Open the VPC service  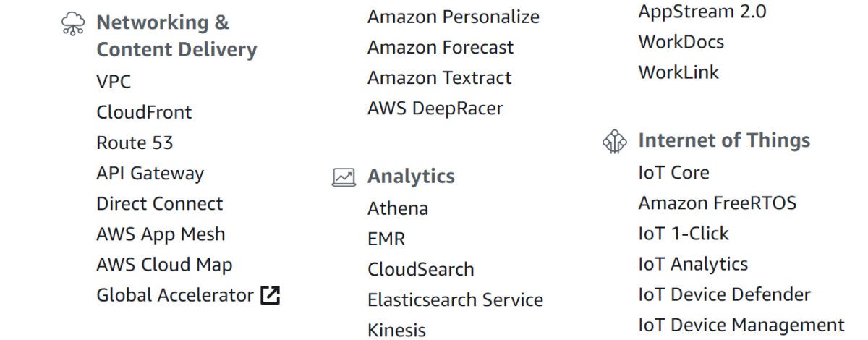[x=114, y=82]
